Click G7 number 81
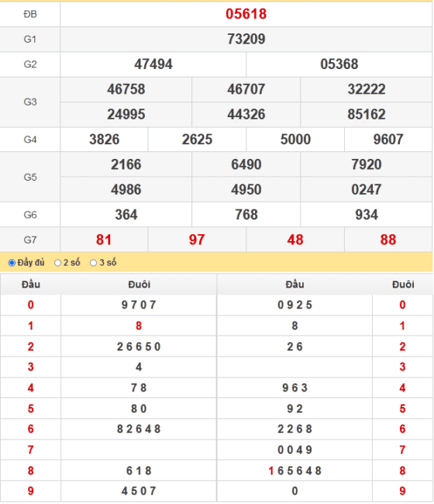This screenshot has width=434, height=504. 104,240
